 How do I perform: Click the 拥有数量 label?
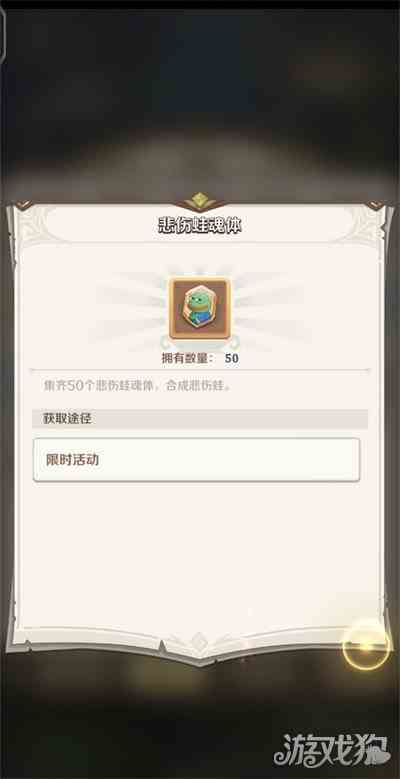pos(189,358)
